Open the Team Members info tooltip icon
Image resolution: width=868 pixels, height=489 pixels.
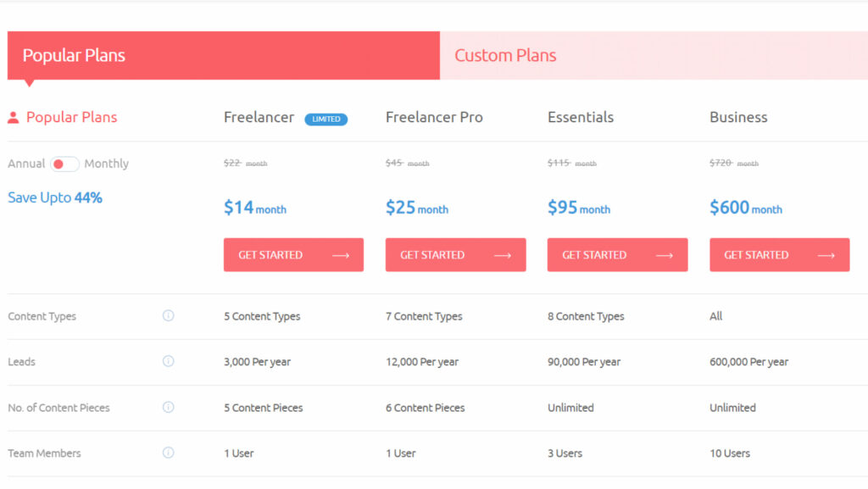click(x=168, y=453)
